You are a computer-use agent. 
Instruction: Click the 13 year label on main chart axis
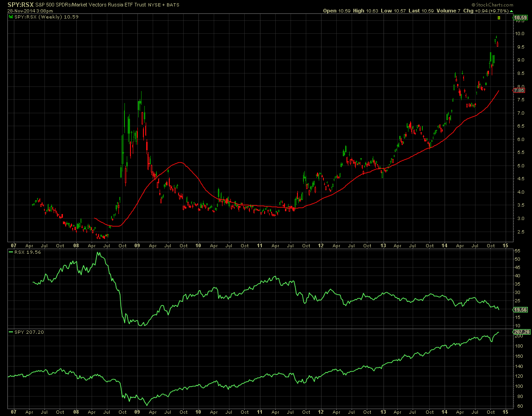(383, 245)
